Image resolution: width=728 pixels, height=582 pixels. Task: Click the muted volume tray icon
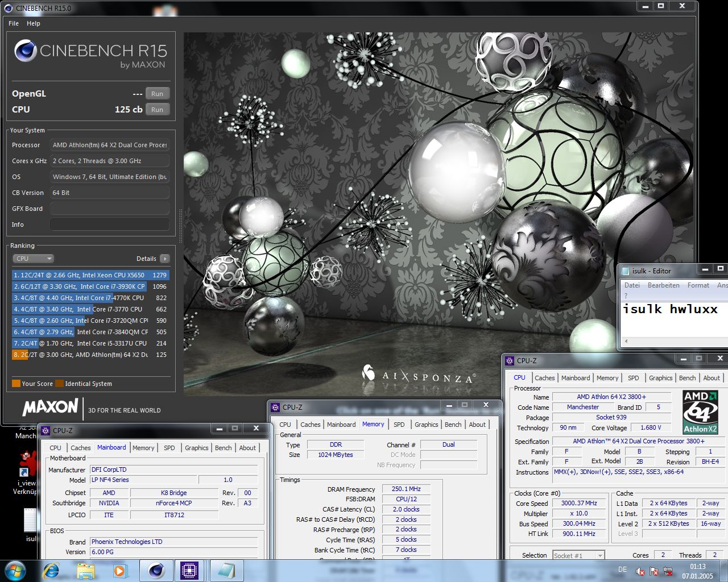[640, 572]
